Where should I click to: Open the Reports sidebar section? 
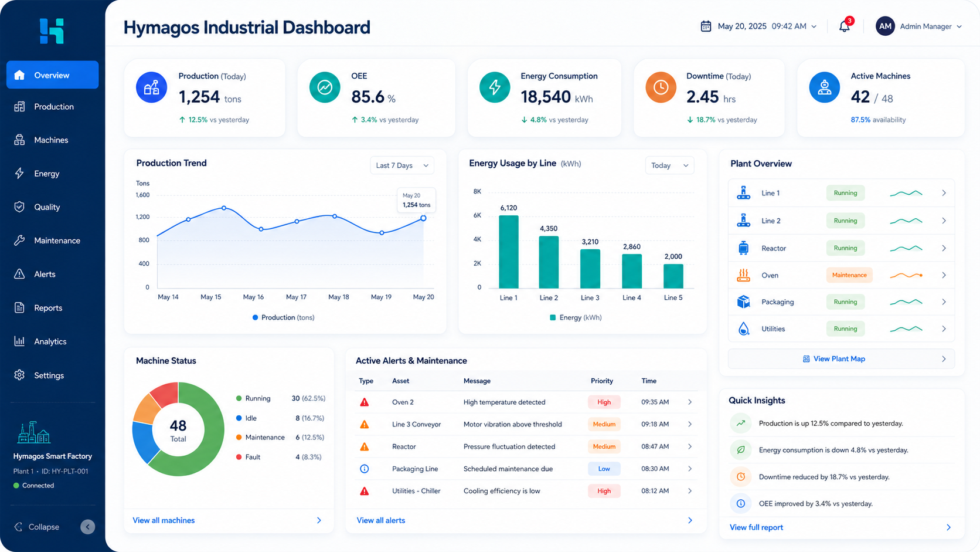pos(52,308)
